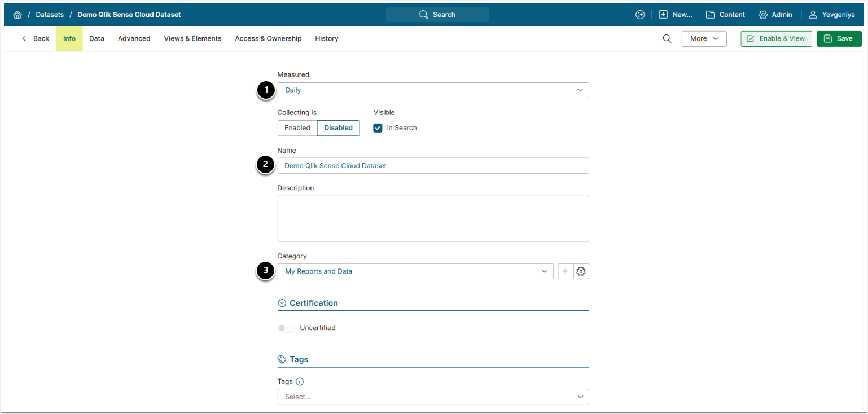Open category settings gear icon
Image resolution: width=868 pixels, height=414 pixels.
[581, 271]
